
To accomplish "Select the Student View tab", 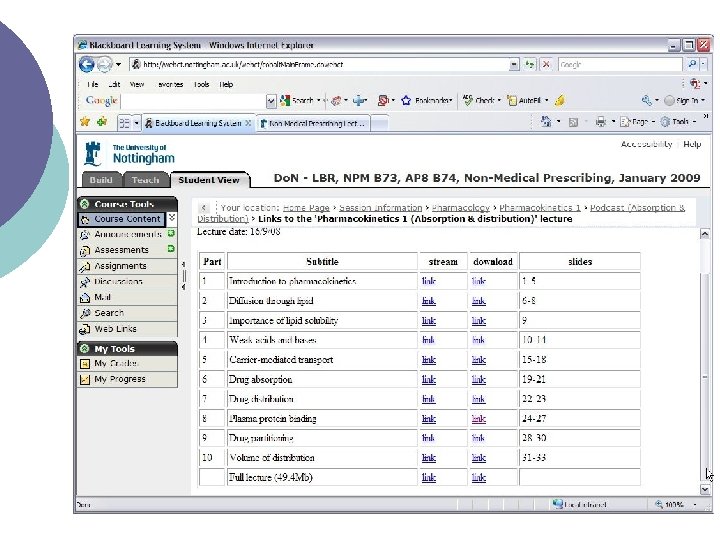I will pos(209,180).
